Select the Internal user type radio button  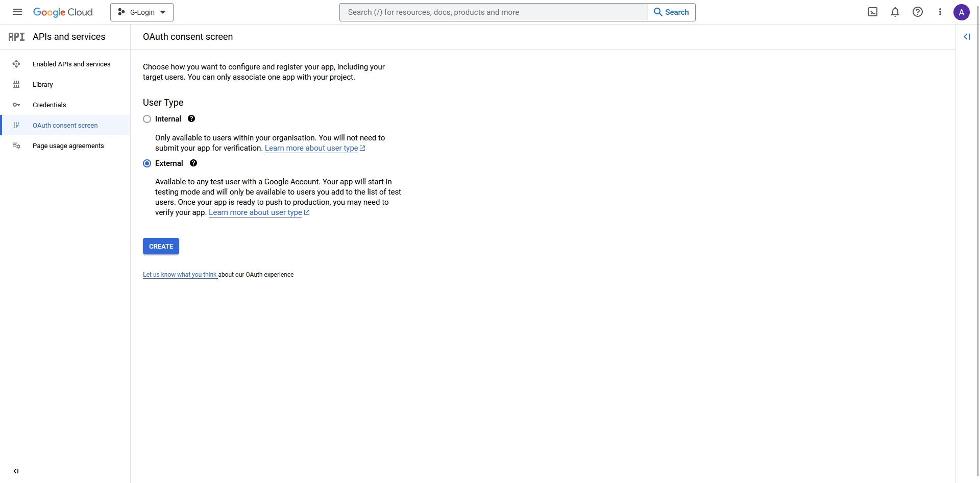pyautogui.click(x=147, y=118)
